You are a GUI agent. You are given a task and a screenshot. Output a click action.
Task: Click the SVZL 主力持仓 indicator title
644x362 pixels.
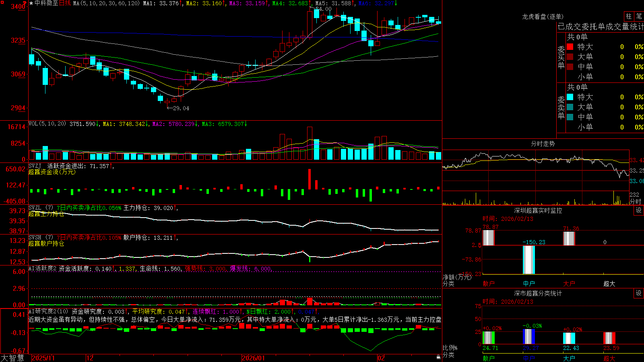coord(41,208)
